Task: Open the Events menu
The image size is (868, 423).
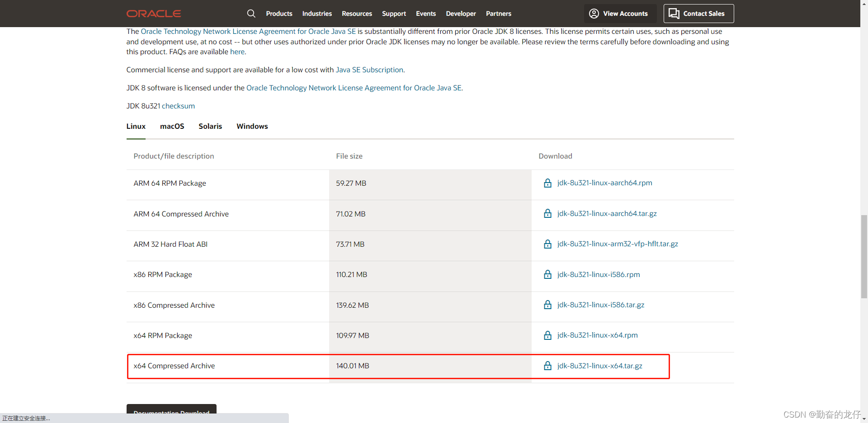Action: click(x=426, y=14)
